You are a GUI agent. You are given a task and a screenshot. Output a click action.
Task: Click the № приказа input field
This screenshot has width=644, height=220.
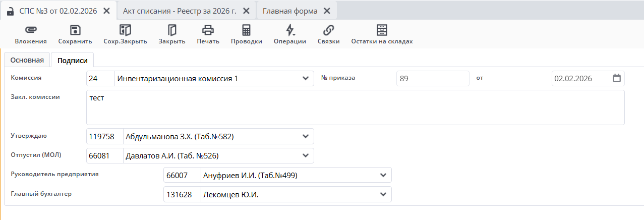click(x=433, y=79)
